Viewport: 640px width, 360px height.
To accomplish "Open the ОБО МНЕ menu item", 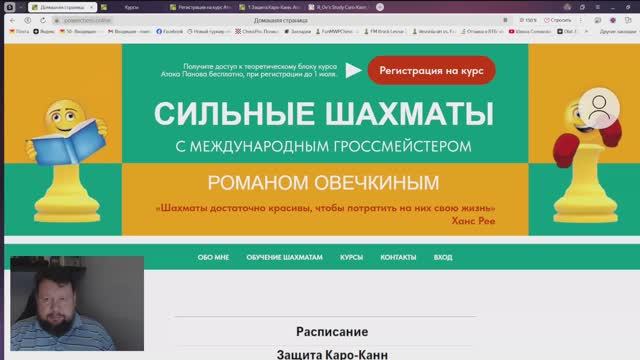I will (213, 258).
